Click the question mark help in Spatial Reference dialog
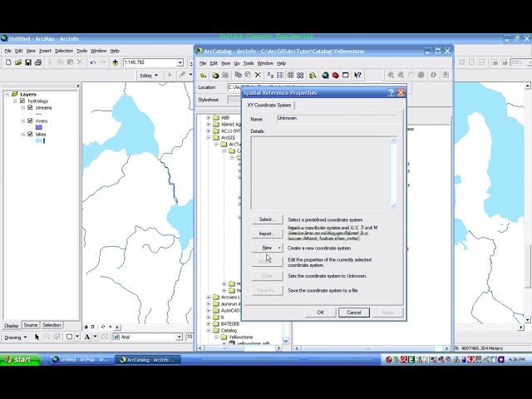 click(392, 92)
